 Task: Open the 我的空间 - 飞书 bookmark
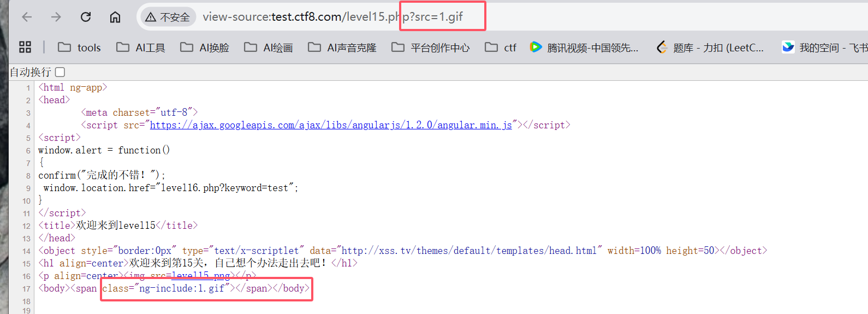coord(824,48)
